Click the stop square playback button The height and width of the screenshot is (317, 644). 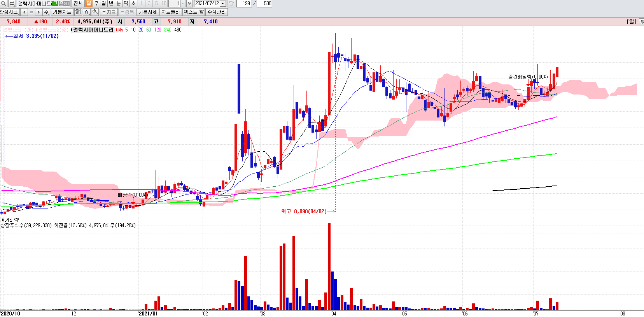click(31, 12)
